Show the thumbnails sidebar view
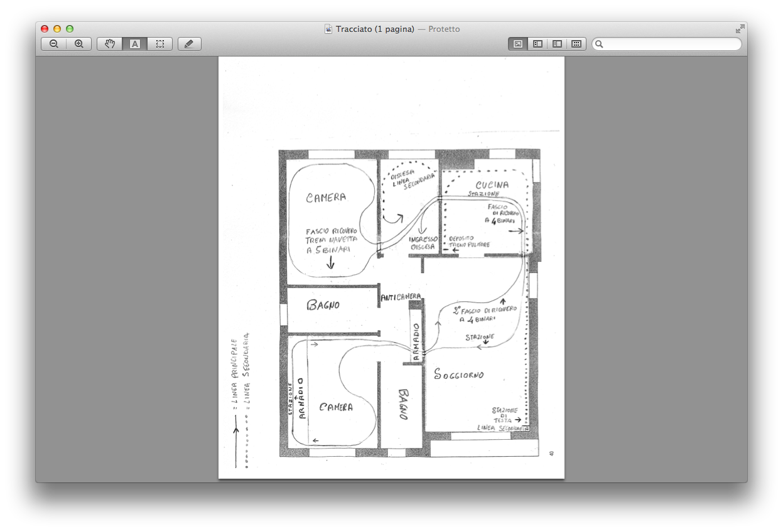The width and height of the screenshot is (783, 532). pos(537,44)
